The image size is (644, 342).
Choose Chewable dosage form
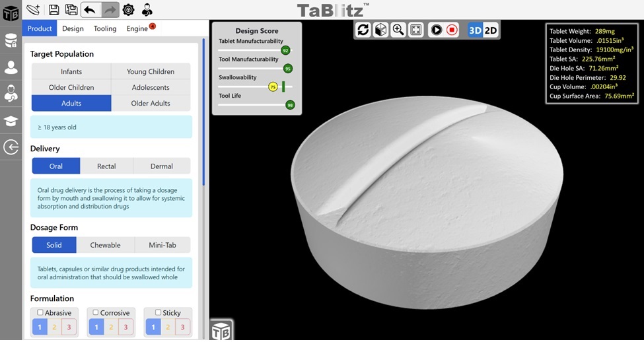[105, 245]
